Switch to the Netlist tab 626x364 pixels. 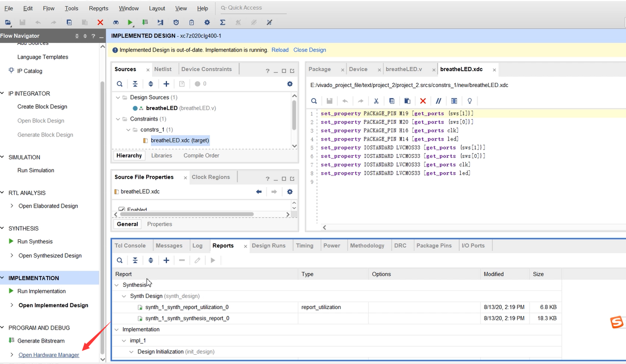(163, 69)
